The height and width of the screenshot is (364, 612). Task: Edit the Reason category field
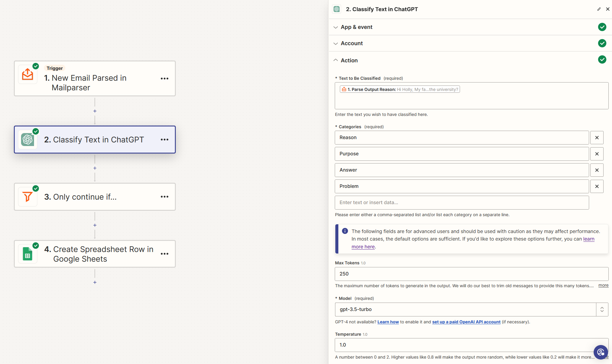point(462,138)
